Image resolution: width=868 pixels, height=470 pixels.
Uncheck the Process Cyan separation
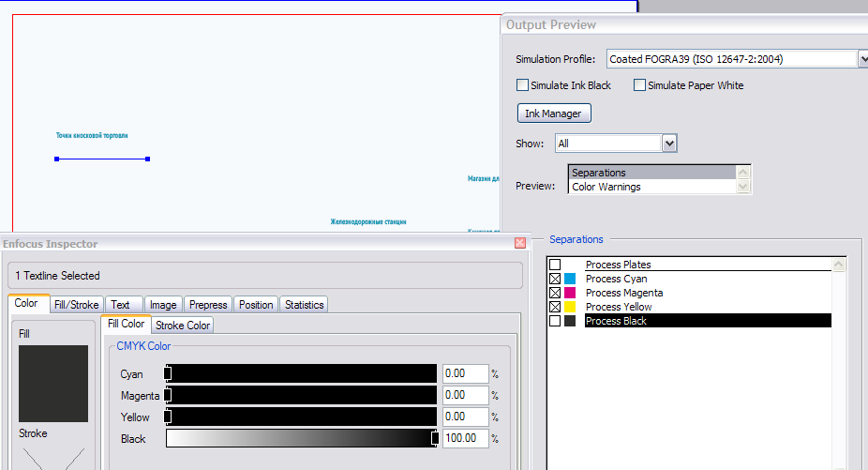[555, 279]
